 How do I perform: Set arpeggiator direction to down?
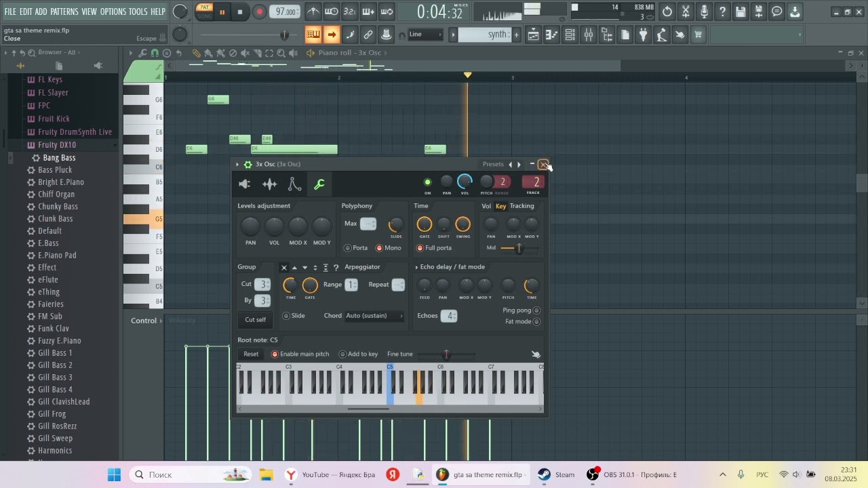304,268
